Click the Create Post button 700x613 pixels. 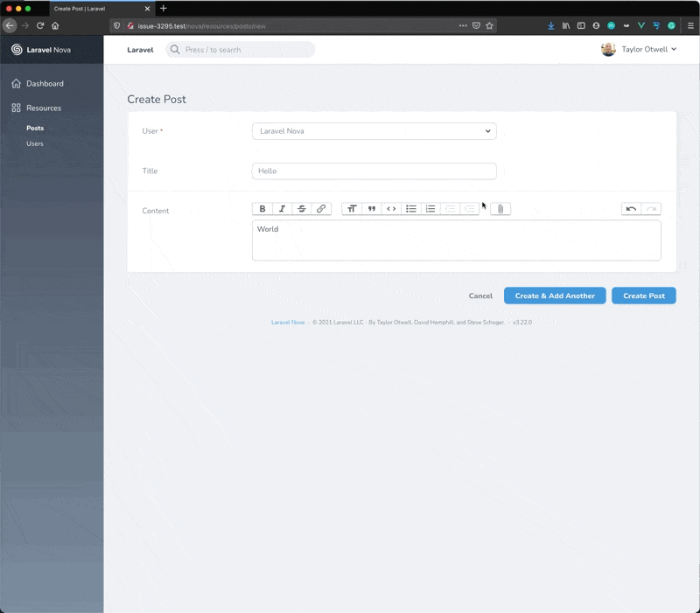644,296
